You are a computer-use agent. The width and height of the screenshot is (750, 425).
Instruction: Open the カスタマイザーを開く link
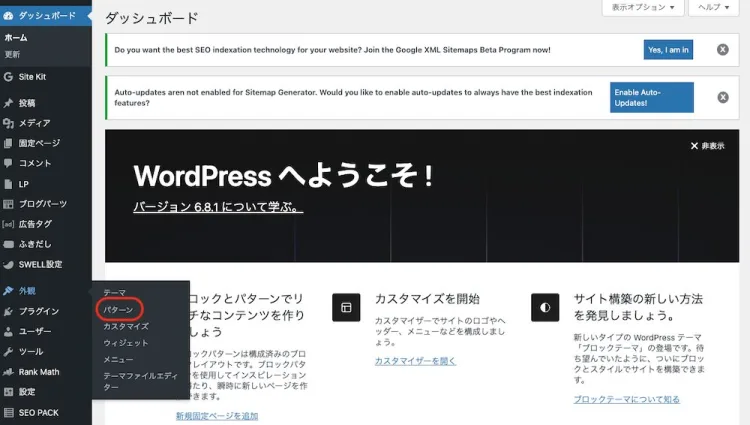[415, 361]
